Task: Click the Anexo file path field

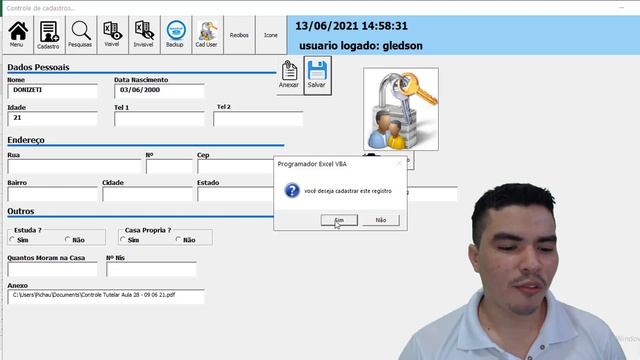Action: pyautogui.click(x=106, y=296)
